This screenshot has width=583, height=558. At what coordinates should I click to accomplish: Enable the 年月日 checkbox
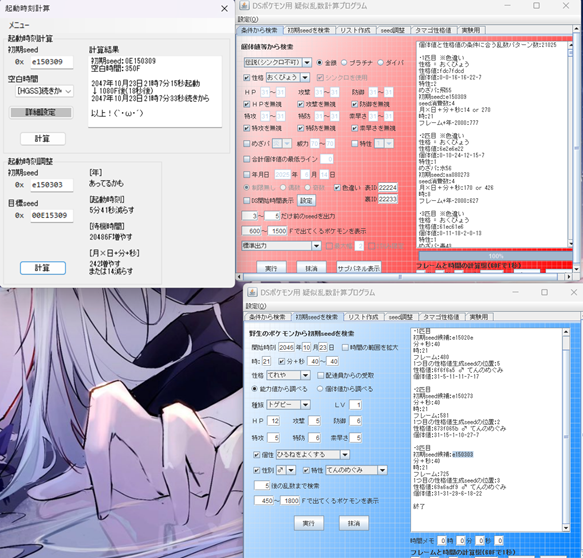tap(246, 174)
